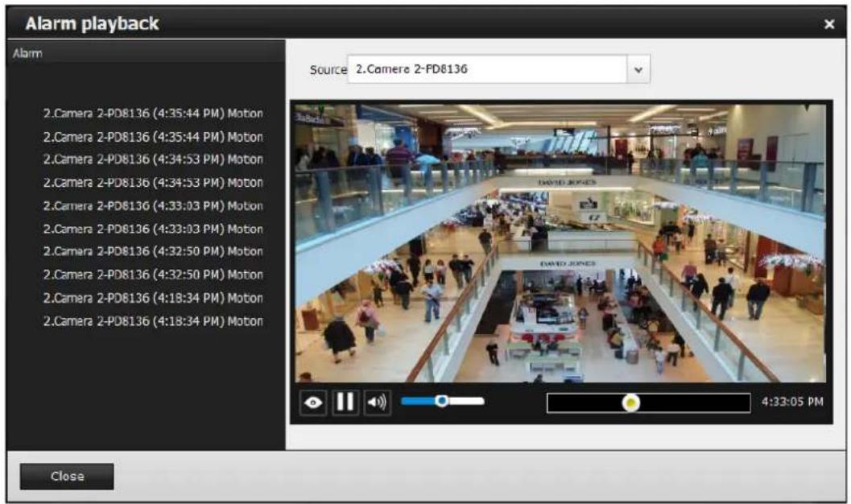851x504 pixels.
Task: Select the upper 4:35:44 PM Motion alarm
Action: [x=153, y=114]
